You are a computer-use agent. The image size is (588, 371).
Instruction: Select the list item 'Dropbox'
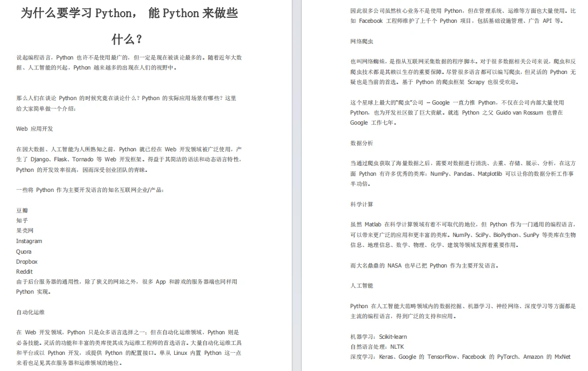click(27, 261)
